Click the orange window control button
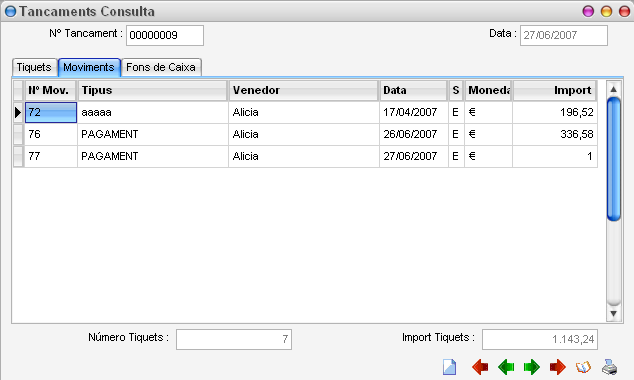Screen dimensions: 634x380 (x=607, y=11)
